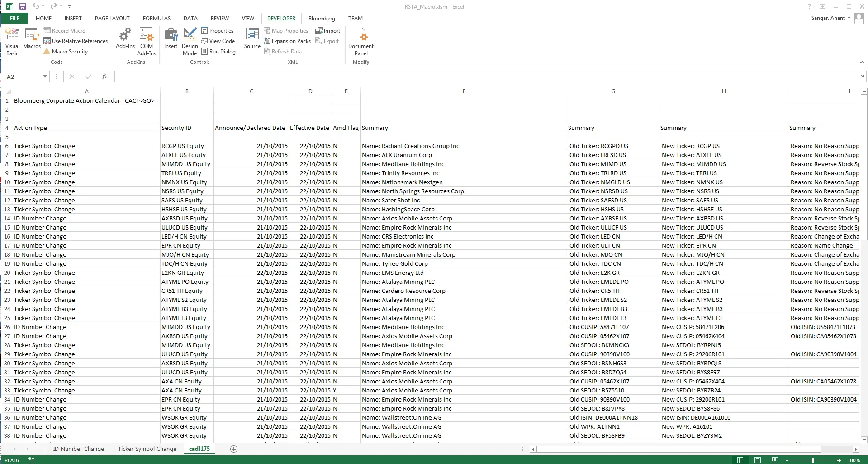Undo the last action

(36, 6)
